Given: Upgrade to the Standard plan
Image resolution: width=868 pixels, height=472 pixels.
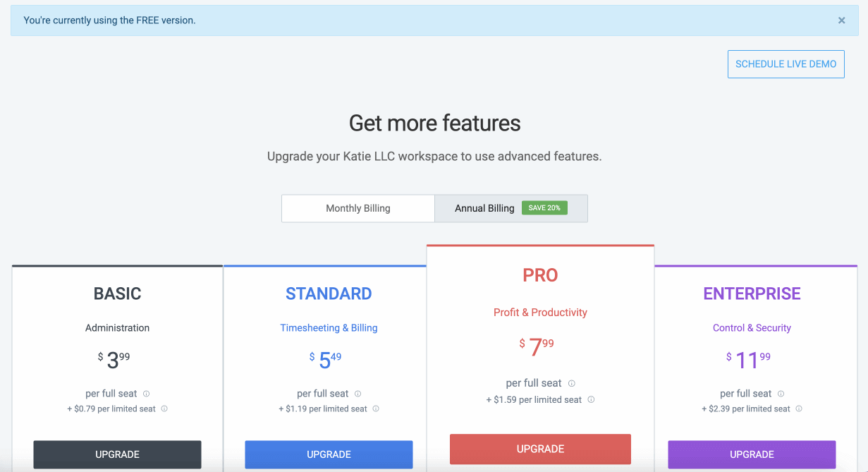Looking at the screenshot, I should 329,454.
